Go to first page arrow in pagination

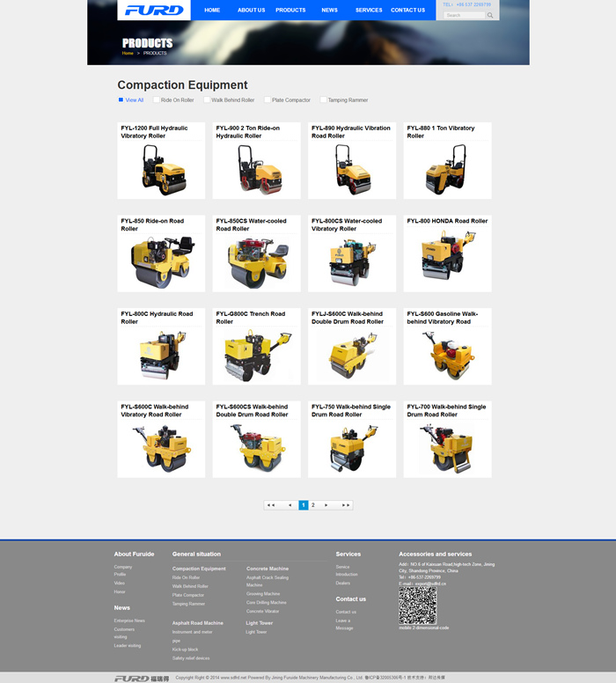click(x=270, y=505)
